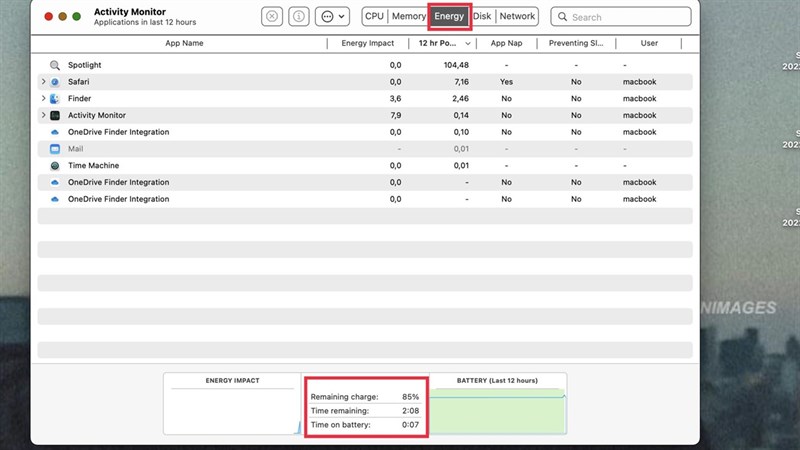Click Spotlight's 104,48 power value

click(456, 65)
